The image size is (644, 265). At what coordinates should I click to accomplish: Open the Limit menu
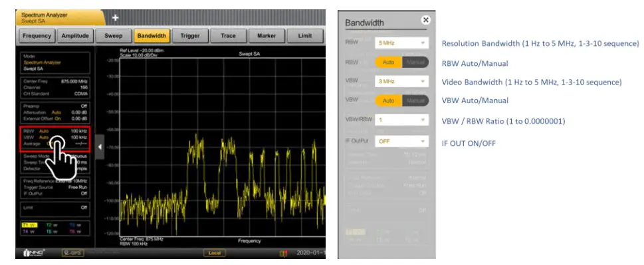click(x=305, y=36)
